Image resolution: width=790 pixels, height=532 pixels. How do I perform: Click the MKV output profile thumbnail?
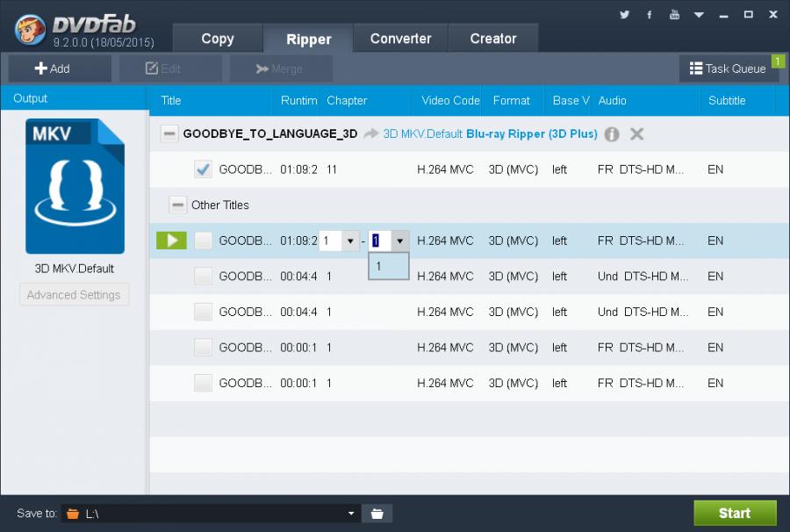75,186
